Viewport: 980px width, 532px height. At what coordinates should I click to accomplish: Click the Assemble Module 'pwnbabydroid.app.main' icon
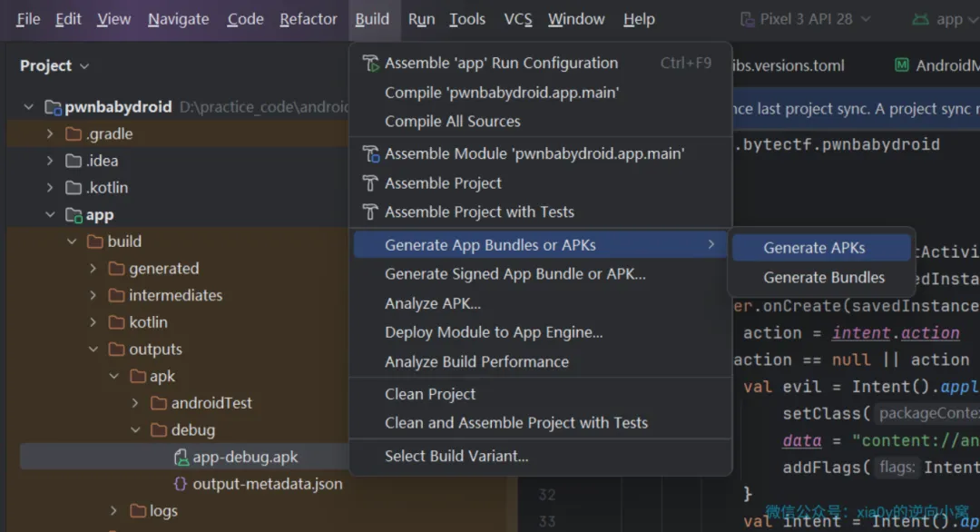point(369,154)
